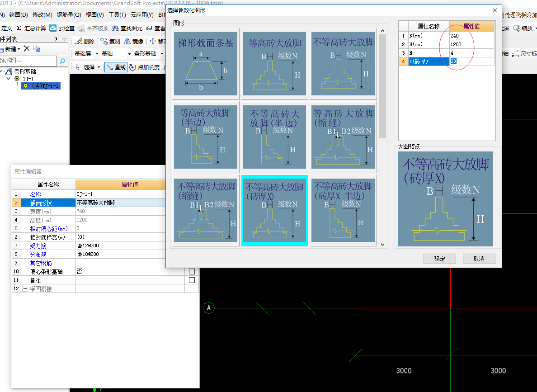
Task: Click the 相对偏心距(mm) property link
Action: point(49,228)
